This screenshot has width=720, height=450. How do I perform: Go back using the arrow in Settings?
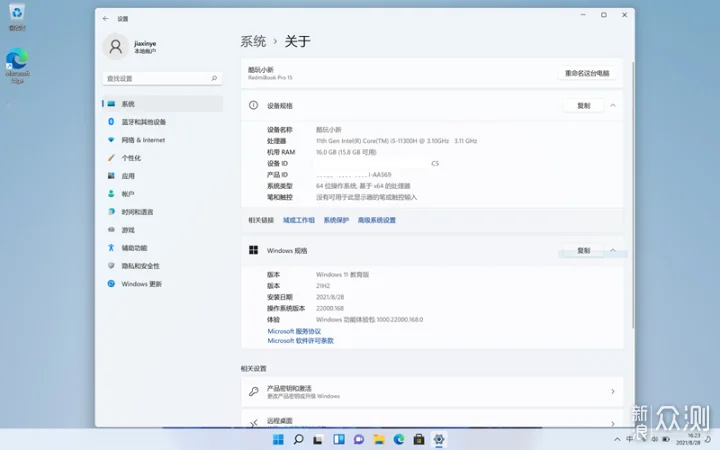pyautogui.click(x=106, y=19)
